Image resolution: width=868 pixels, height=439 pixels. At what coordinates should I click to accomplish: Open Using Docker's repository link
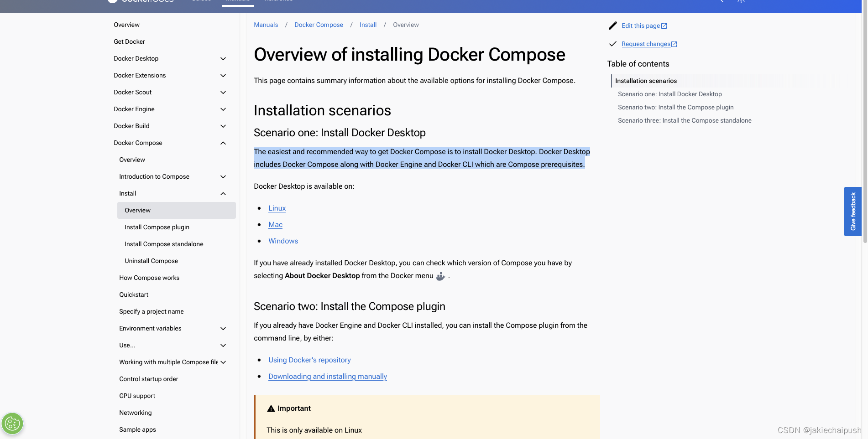309,360
